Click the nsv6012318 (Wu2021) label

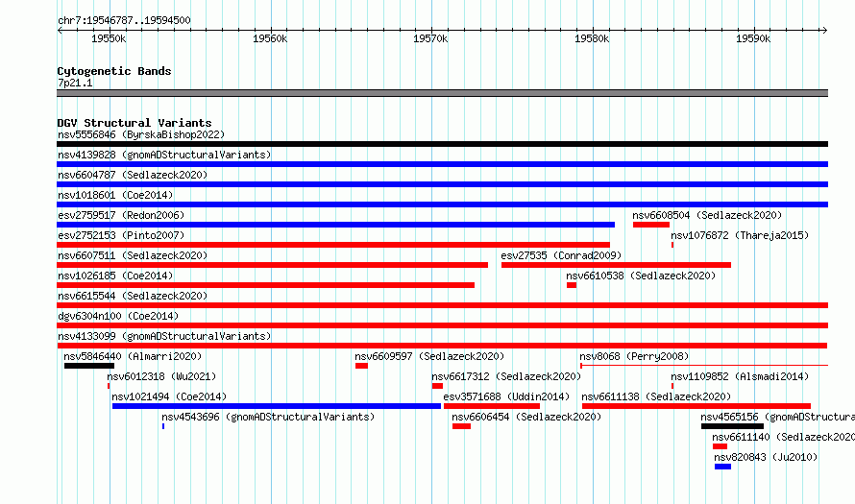pyautogui.click(x=161, y=376)
